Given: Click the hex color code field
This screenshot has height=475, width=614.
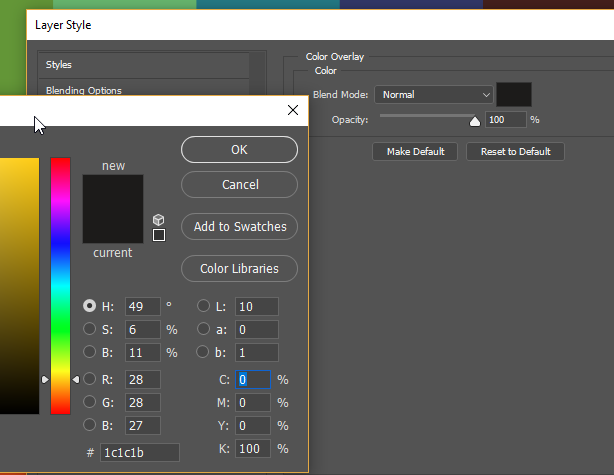Looking at the screenshot, I should (x=140, y=453).
